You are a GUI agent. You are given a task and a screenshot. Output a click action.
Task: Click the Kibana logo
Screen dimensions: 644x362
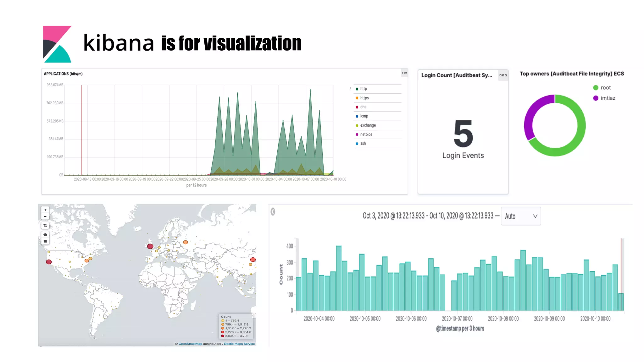point(57,44)
